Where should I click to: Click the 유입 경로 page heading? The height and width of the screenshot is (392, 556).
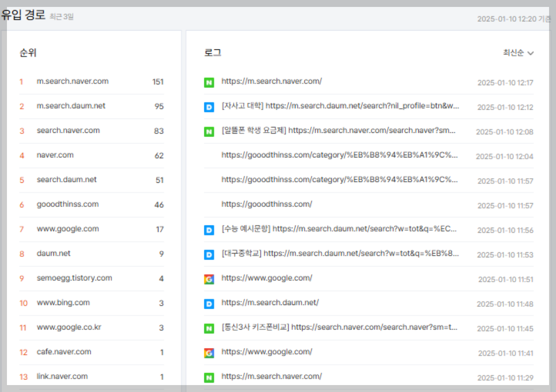pyautogui.click(x=23, y=15)
